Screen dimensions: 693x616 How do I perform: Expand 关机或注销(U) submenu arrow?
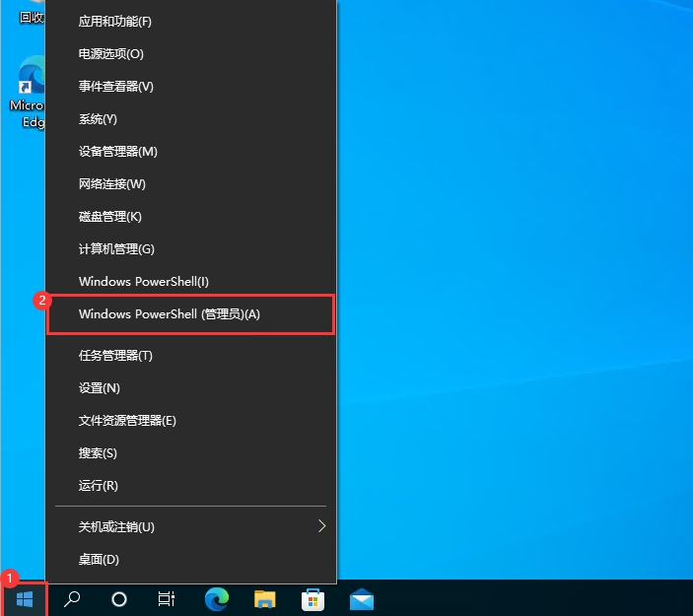[321, 526]
